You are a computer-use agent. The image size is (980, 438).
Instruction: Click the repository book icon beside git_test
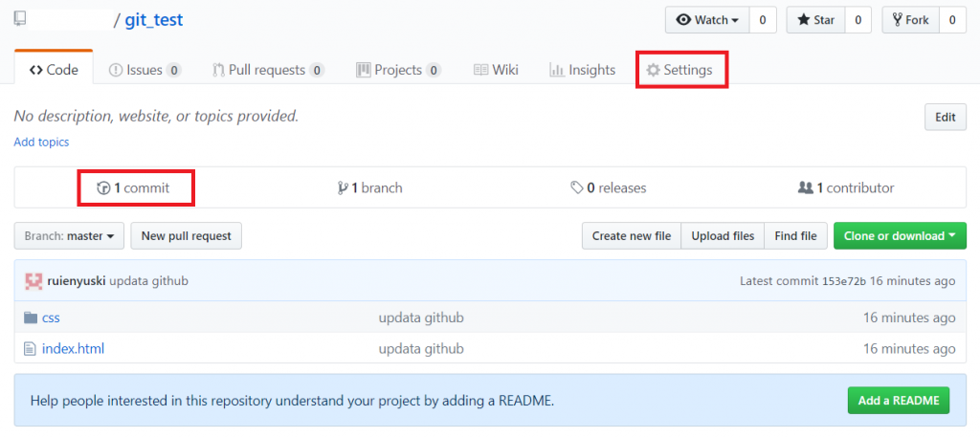[21, 20]
